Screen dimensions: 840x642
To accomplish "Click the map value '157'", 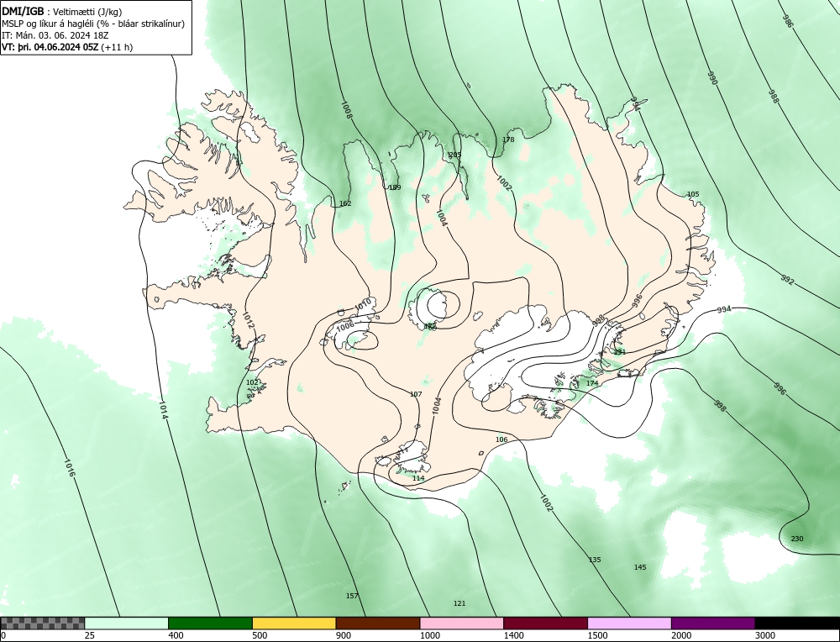I will 352,596.
